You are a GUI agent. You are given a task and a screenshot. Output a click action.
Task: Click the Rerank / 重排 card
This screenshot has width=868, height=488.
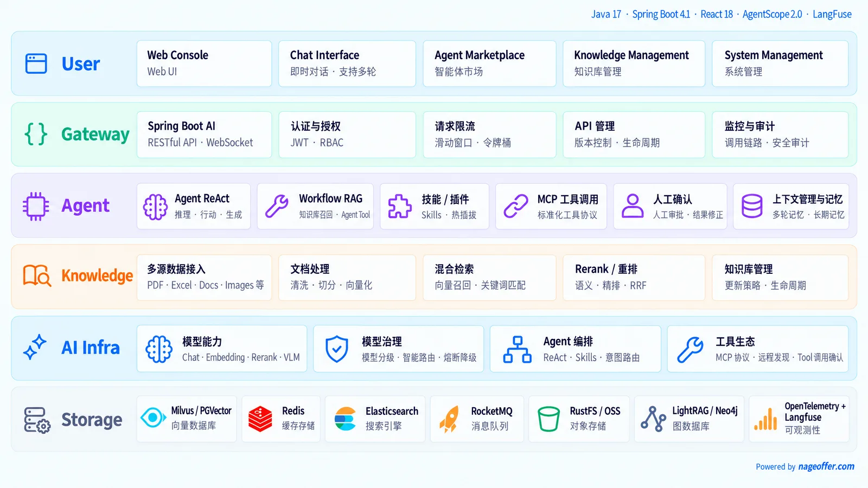tap(634, 277)
